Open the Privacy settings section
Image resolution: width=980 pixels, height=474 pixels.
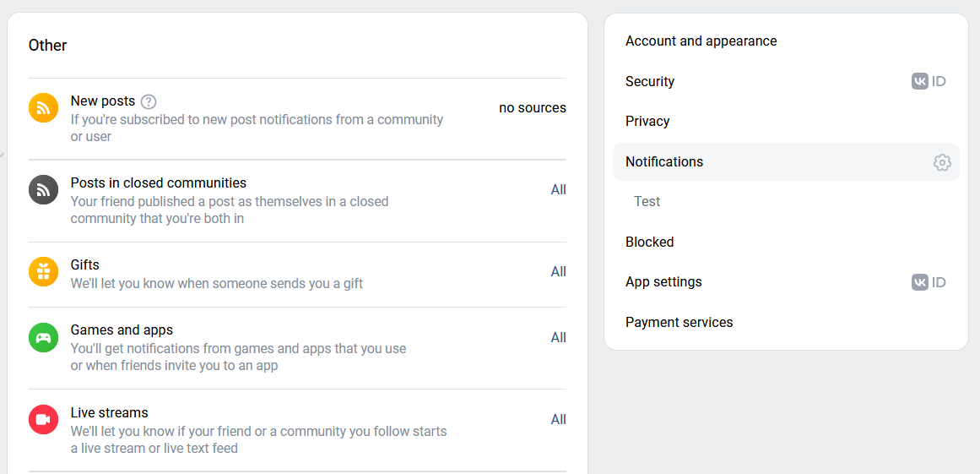pos(786,122)
